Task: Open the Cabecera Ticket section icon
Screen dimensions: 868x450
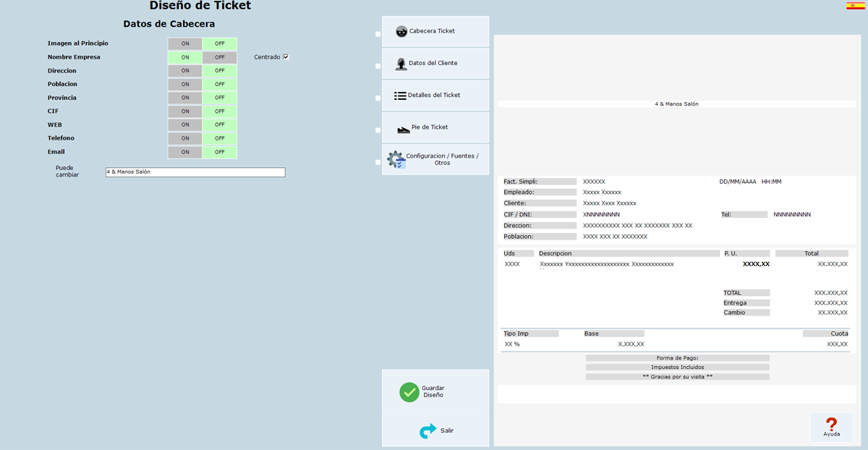Action: point(401,31)
